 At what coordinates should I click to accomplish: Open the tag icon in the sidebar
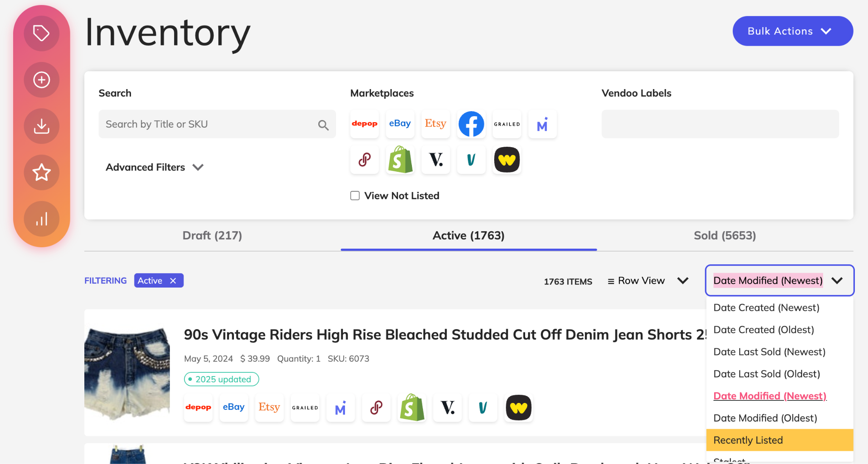tap(42, 34)
